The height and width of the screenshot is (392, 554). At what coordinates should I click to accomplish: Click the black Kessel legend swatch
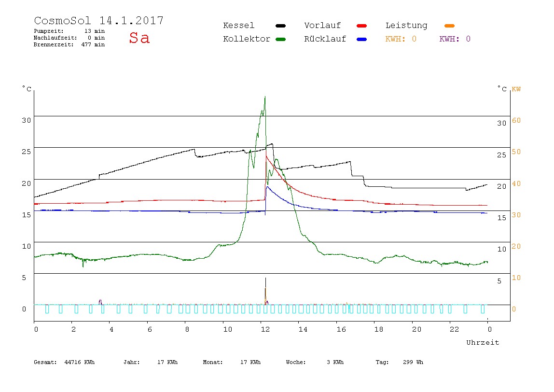coord(280,26)
